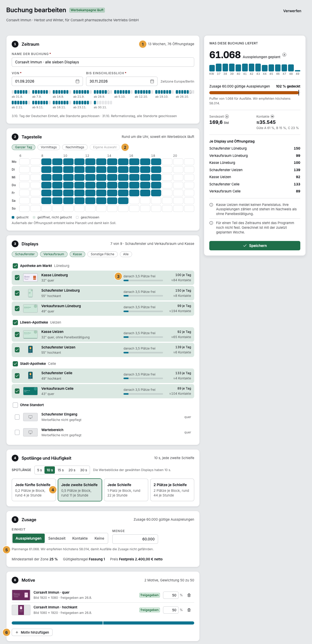Click info icon of Kasse Uelzen Panelstatus note
This screenshot has height=644, width=312.
pos(211,205)
